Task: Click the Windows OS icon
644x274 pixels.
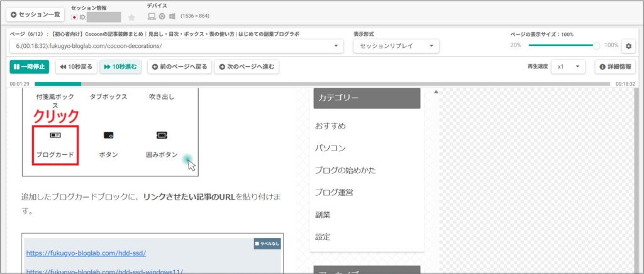Action: click(172, 16)
